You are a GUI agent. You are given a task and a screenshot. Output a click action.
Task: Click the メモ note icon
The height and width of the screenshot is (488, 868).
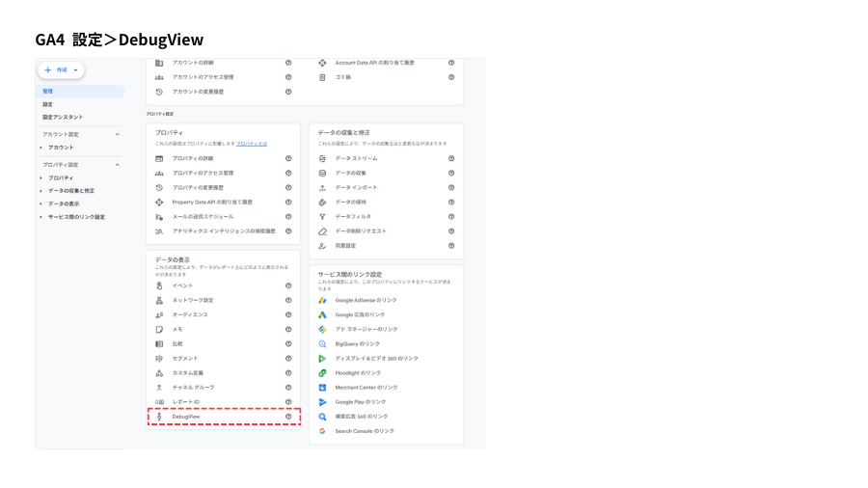tap(159, 330)
